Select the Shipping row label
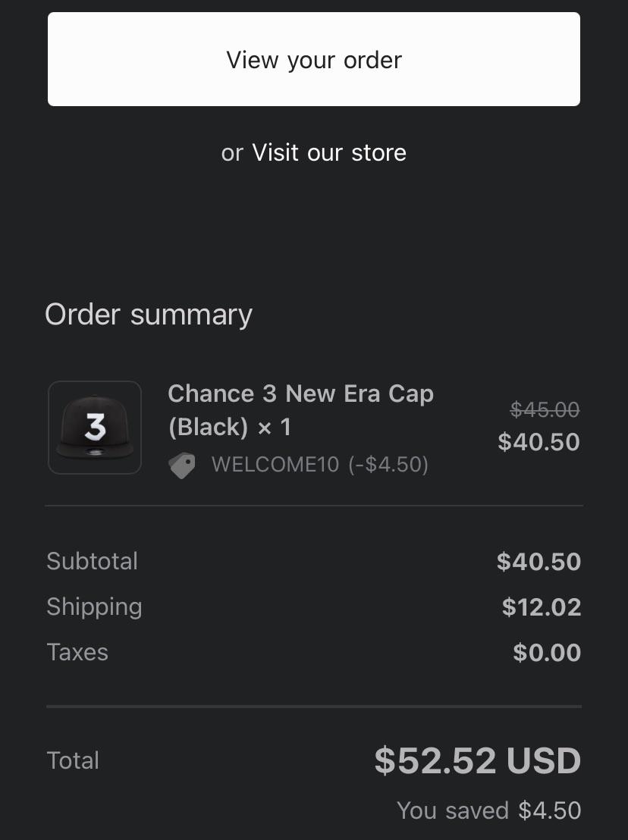This screenshot has width=628, height=840. point(94,606)
